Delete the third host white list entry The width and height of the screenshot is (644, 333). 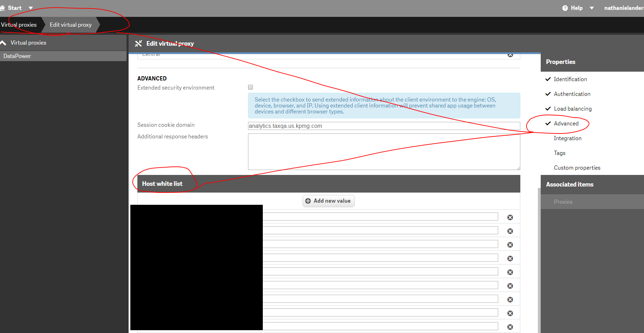tap(510, 245)
